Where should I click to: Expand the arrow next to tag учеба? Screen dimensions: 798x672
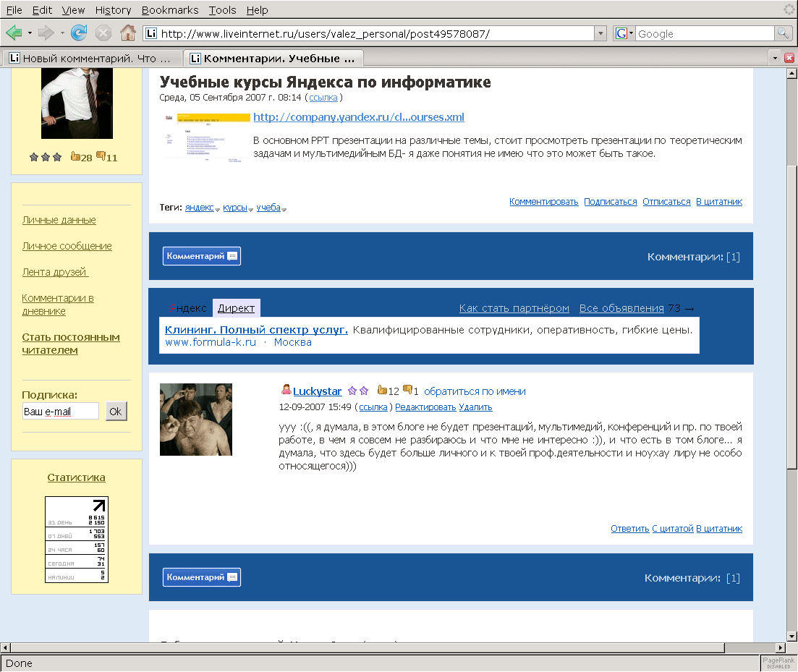tap(284, 210)
